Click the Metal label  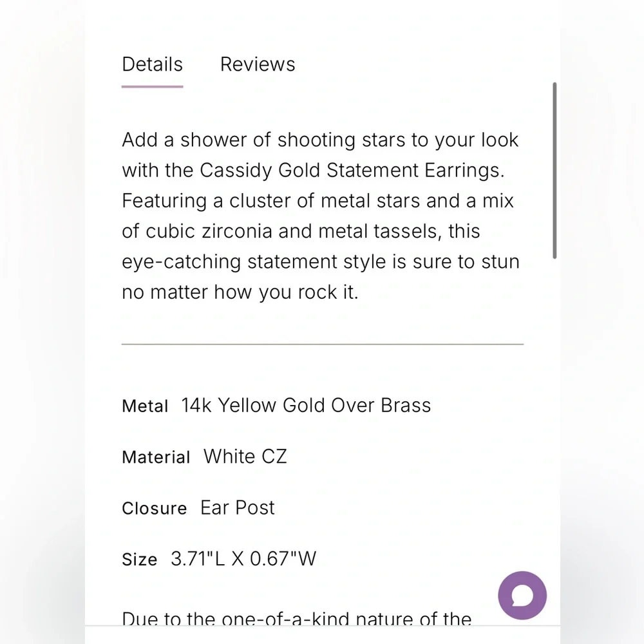point(145,406)
